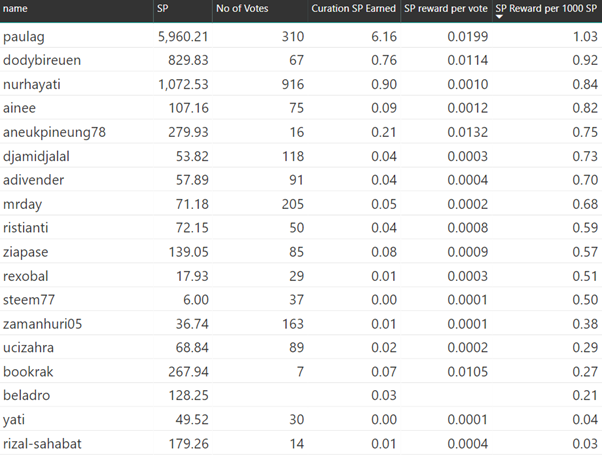The width and height of the screenshot is (602, 455).
Task: Select the rexobal name cell
Action: (26, 276)
